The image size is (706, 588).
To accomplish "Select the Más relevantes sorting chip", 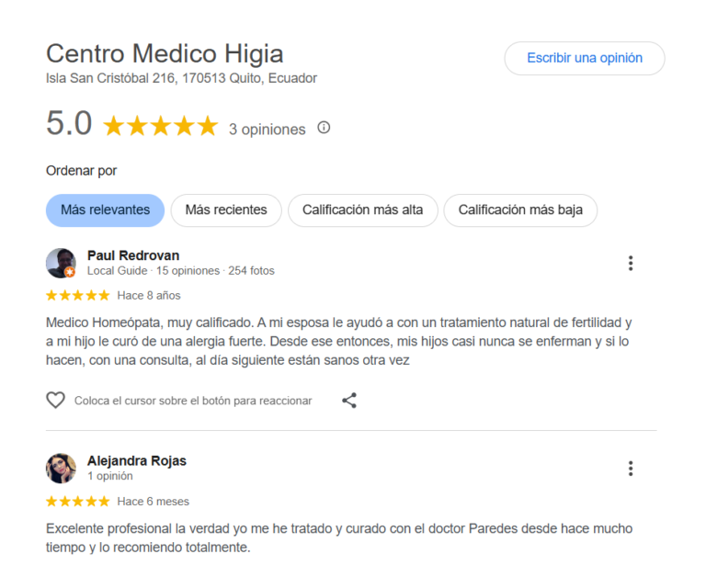I will pos(106,210).
